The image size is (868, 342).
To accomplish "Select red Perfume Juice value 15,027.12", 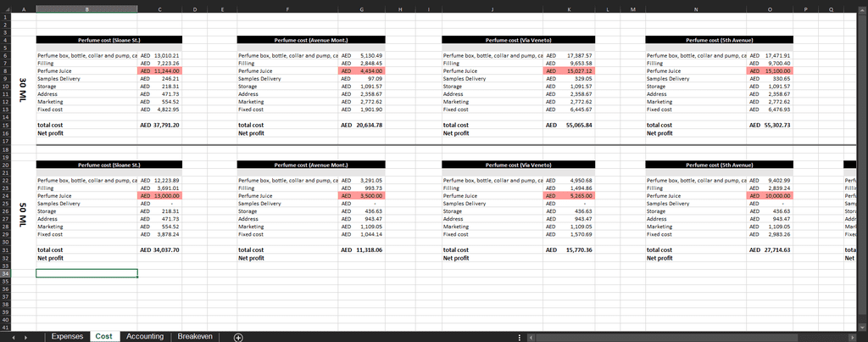I will 569,71.
